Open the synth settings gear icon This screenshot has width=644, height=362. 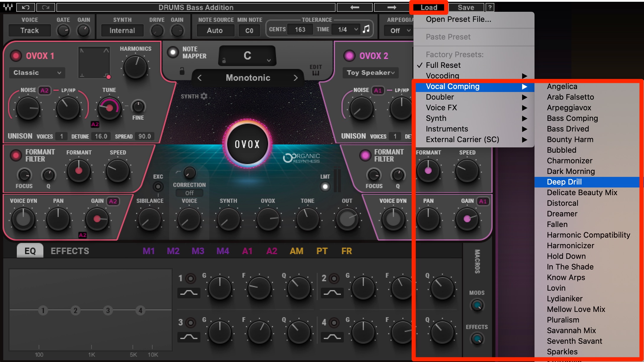pos(204,96)
